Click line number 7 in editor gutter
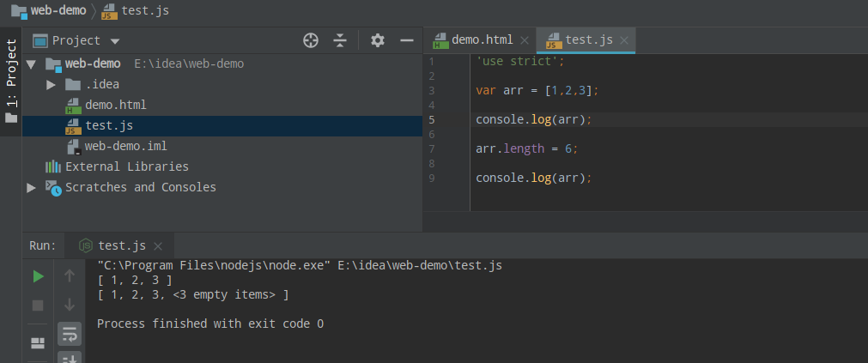Viewport: 868px width, 363px height. (x=432, y=148)
